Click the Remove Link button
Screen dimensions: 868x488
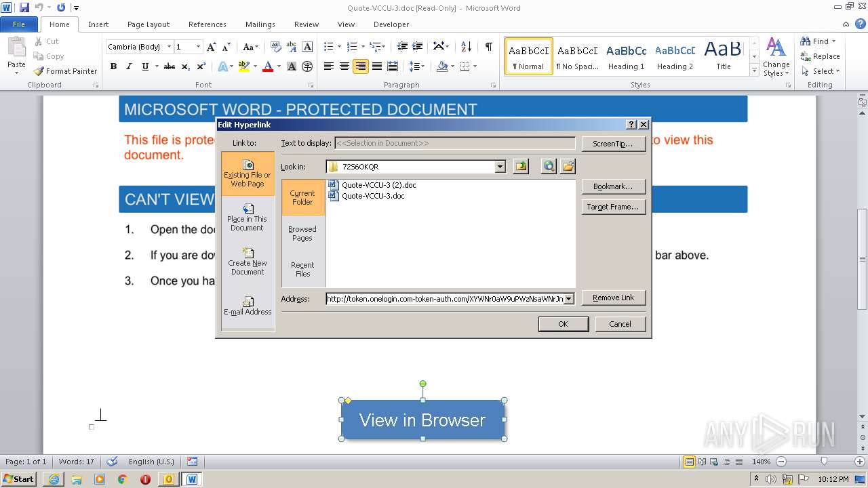click(614, 298)
